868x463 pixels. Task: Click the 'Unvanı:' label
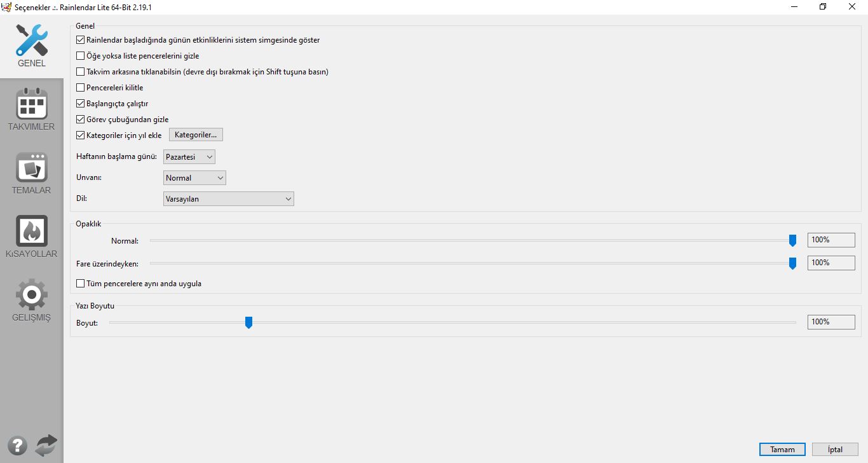pyautogui.click(x=89, y=177)
